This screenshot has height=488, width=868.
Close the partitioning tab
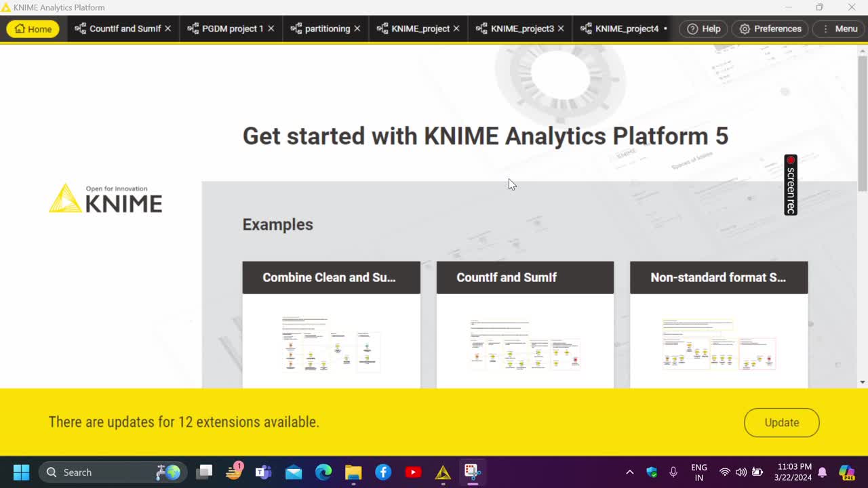[x=357, y=28]
